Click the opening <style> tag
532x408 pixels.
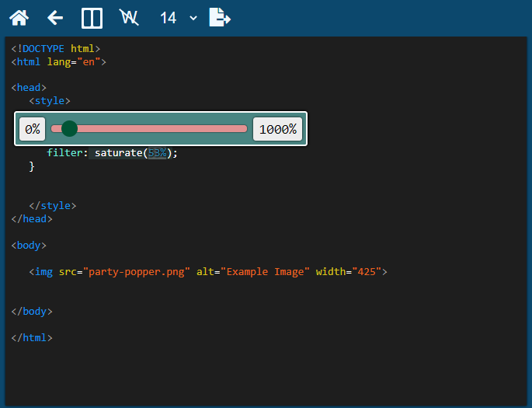[50, 101]
